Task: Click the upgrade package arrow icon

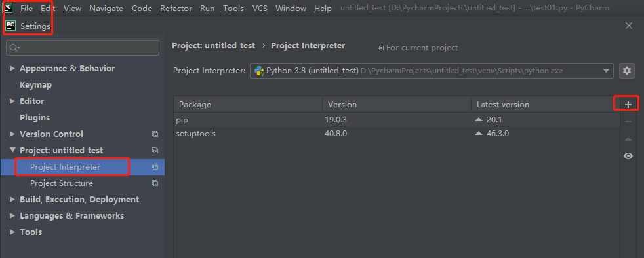Action: coord(628,139)
